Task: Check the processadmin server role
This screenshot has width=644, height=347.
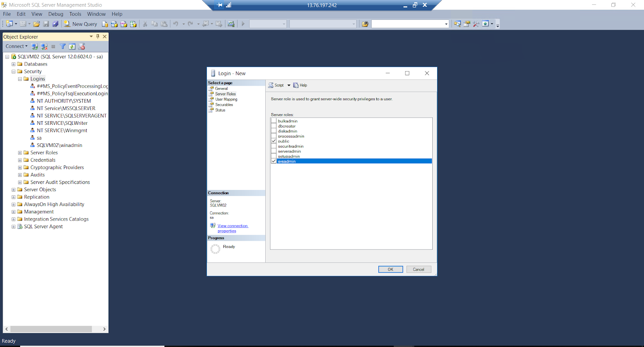Action: tap(274, 136)
